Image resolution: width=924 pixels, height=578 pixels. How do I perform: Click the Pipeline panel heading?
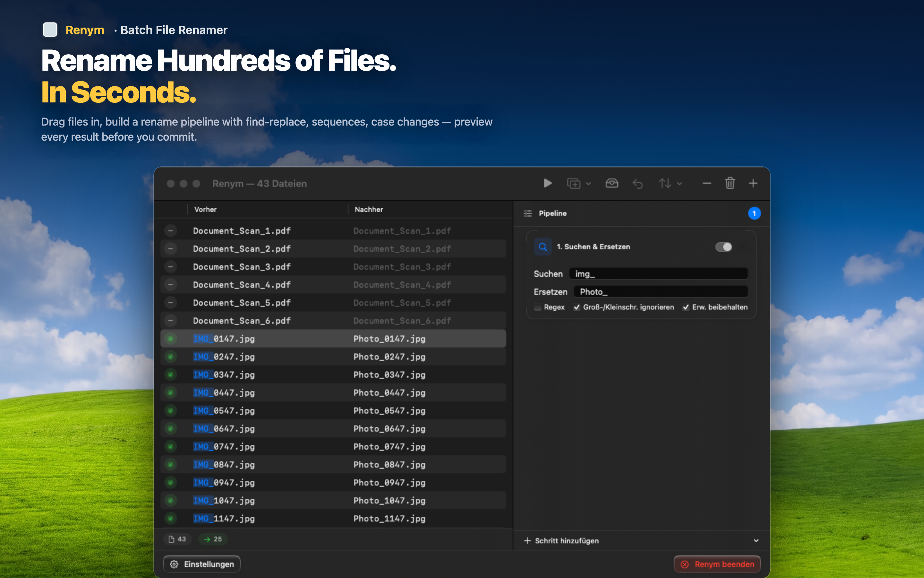pyautogui.click(x=552, y=213)
